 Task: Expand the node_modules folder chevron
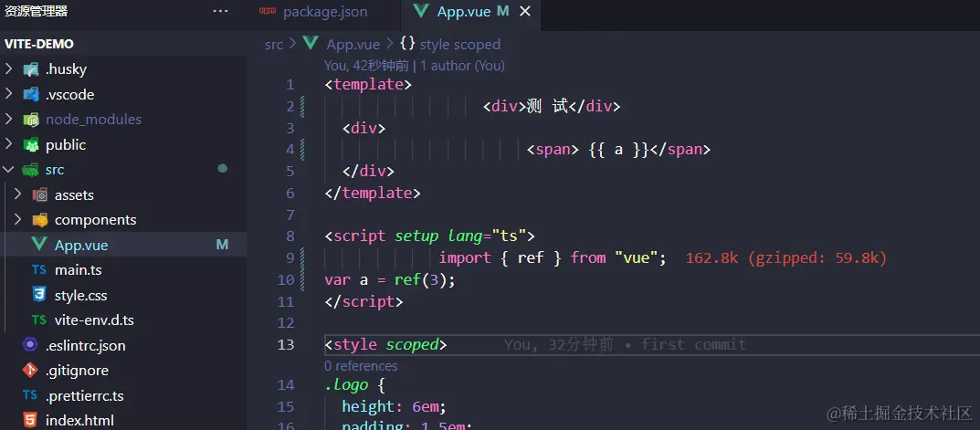click(x=9, y=120)
